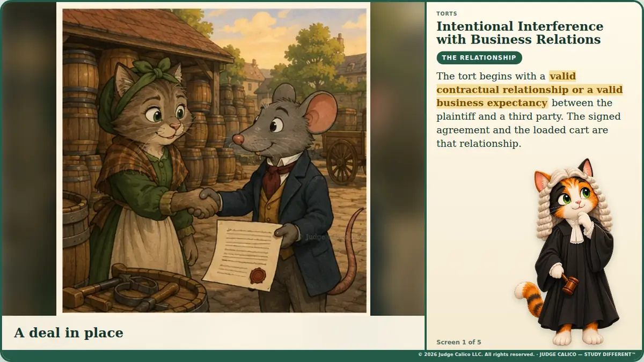This screenshot has height=362, width=644.
Task: Click the 'THE RELATIONSHIP' pill badge
Action: click(x=479, y=58)
